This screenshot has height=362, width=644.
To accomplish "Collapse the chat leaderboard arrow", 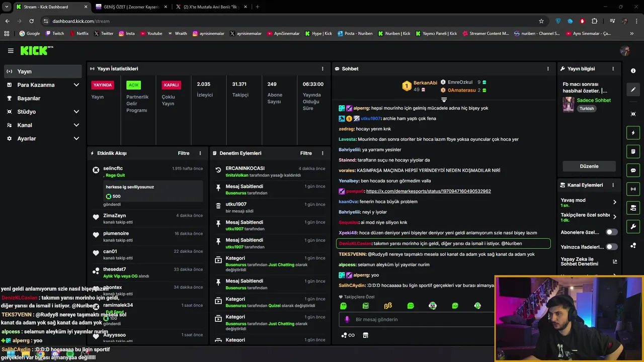I will (444, 100).
